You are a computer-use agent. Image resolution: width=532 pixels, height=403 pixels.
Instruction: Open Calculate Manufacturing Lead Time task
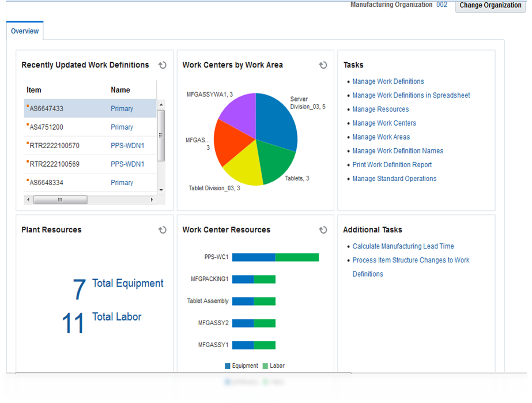[403, 246]
